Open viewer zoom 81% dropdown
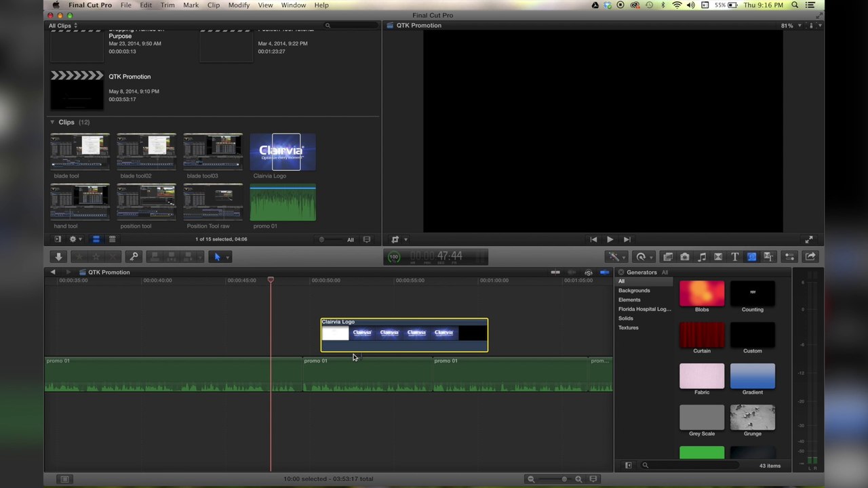The width and height of the screenshot is (868, 488). tap(791, 26)
